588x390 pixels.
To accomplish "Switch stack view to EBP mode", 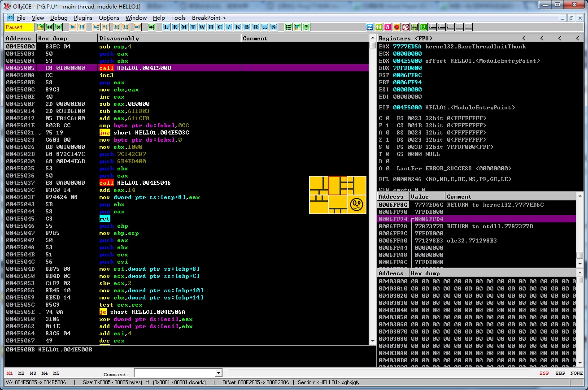I will click(560, 373).
